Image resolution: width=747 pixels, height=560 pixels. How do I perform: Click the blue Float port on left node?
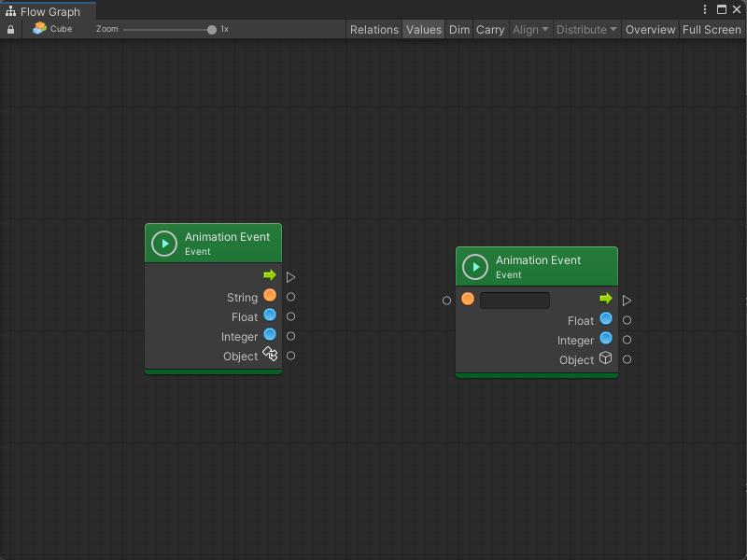[x=270, y=315]
